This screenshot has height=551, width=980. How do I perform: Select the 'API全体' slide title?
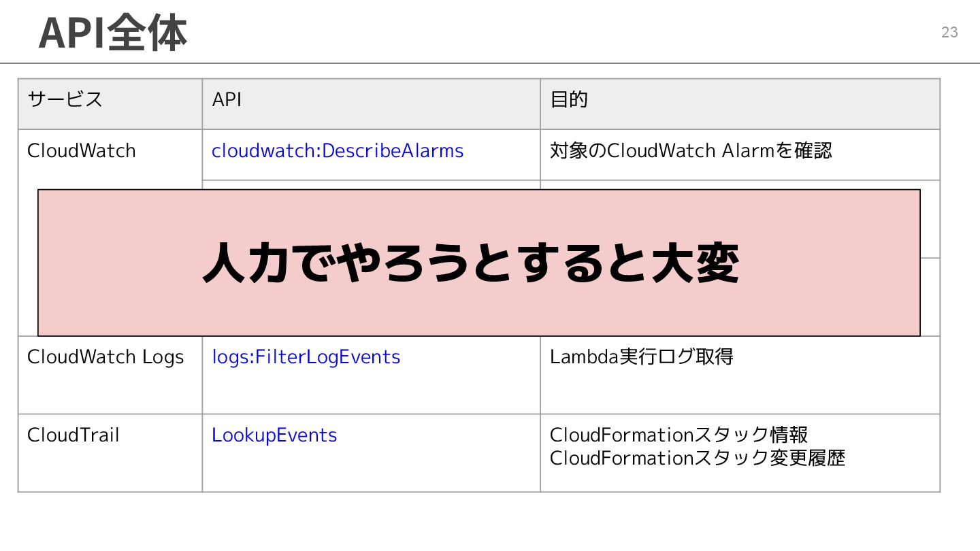coord(113,32)
